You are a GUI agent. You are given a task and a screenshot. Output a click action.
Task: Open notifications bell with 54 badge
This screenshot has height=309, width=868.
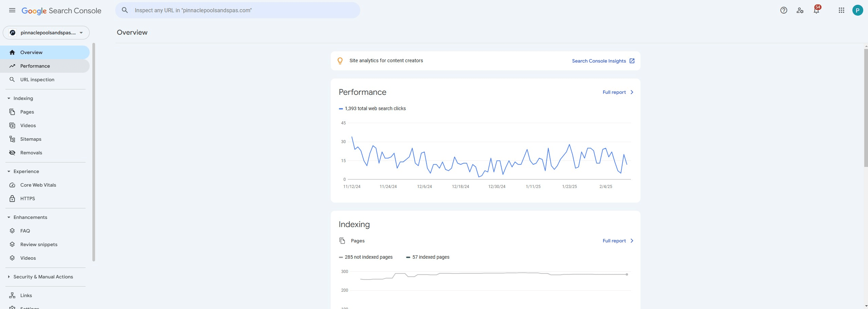click(816, 10)
